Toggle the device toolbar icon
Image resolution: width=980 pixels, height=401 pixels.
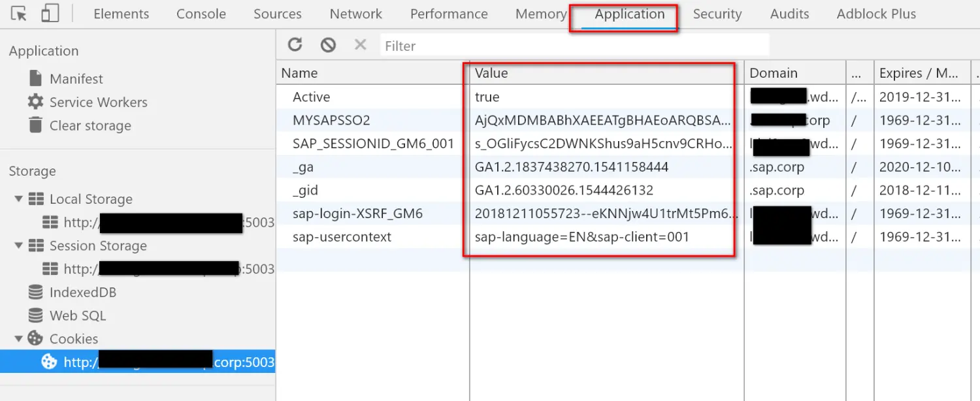50,14
